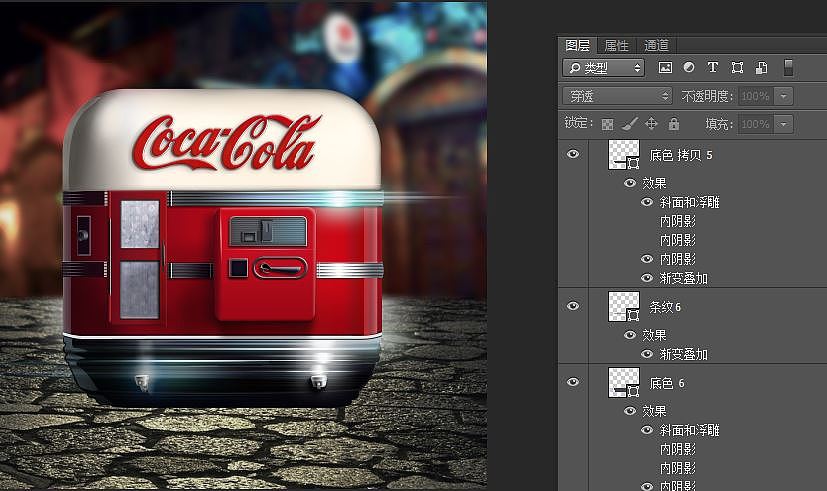Open the 不透明度 slider arrow
The image size is (827, 491).
pos(784,96)
